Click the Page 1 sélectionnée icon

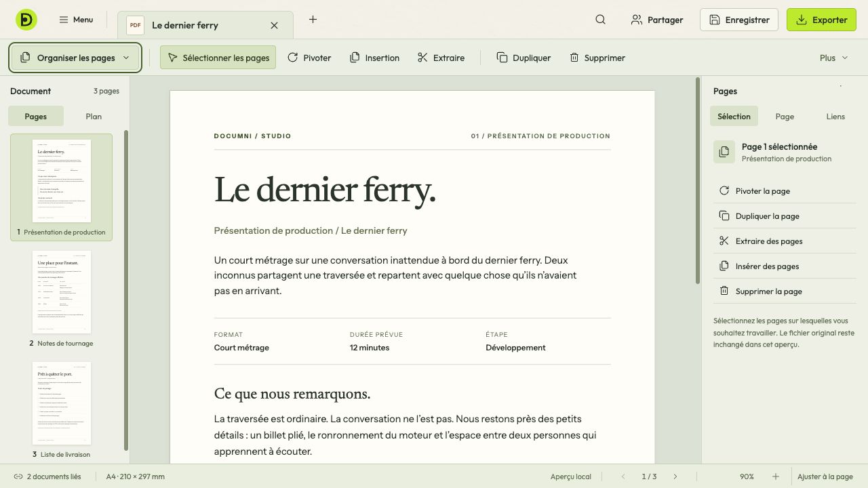click(724, 152)
